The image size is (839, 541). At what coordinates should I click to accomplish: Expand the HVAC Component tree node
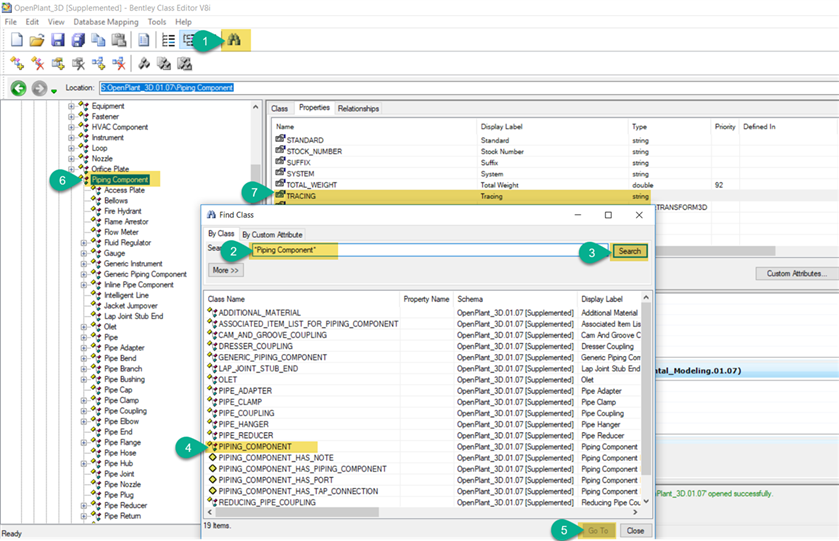[x=71, y=127]
